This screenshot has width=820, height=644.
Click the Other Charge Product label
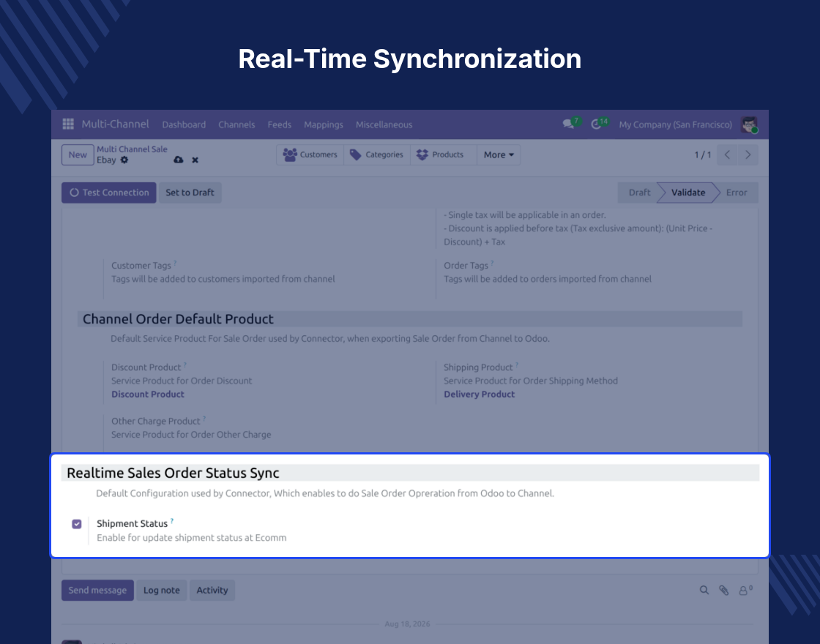pyautogui.click(x=156, y=422)
